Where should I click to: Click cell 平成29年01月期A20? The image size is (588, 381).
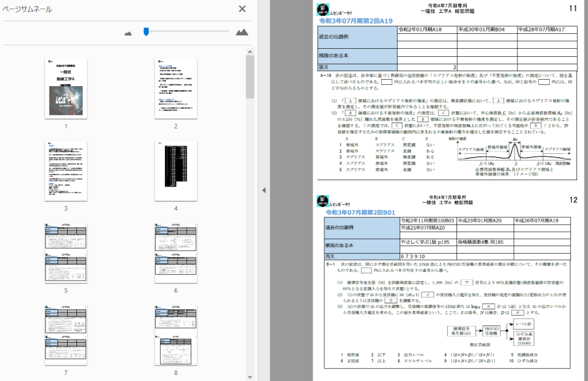tap(485, 221)
